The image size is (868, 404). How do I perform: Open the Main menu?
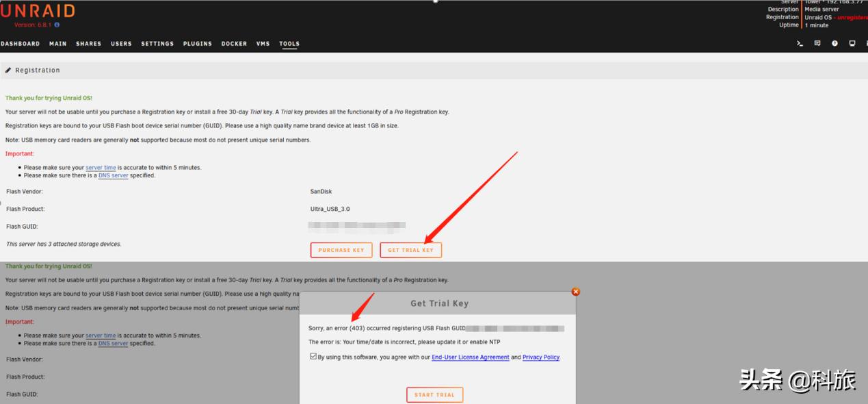coord(58,44)
